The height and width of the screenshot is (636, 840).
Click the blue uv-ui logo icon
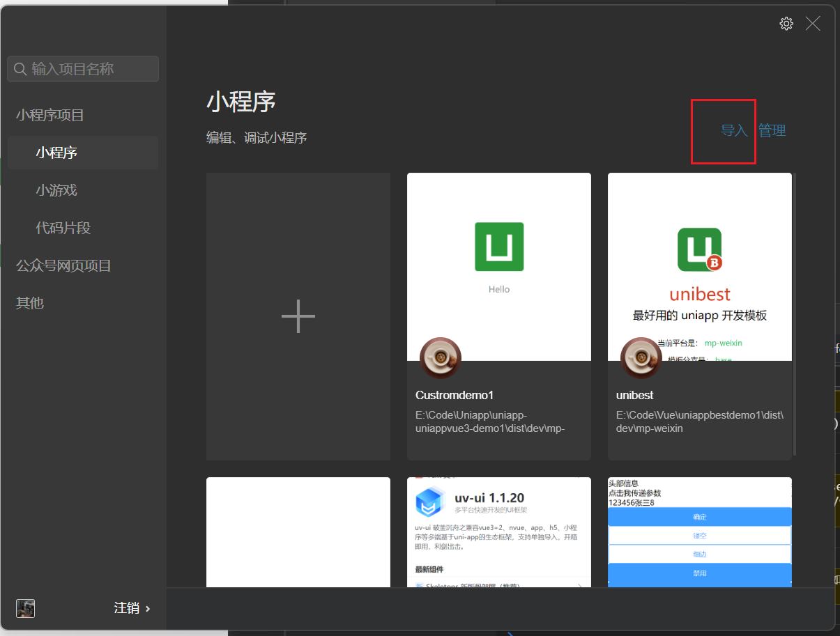click(430, 502)
